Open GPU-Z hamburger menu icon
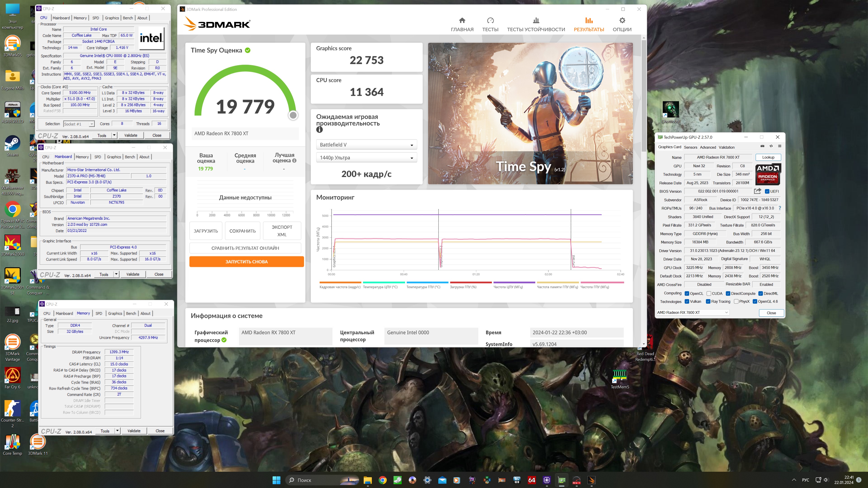The image size is (868, 488). click(x=780, y=146)
